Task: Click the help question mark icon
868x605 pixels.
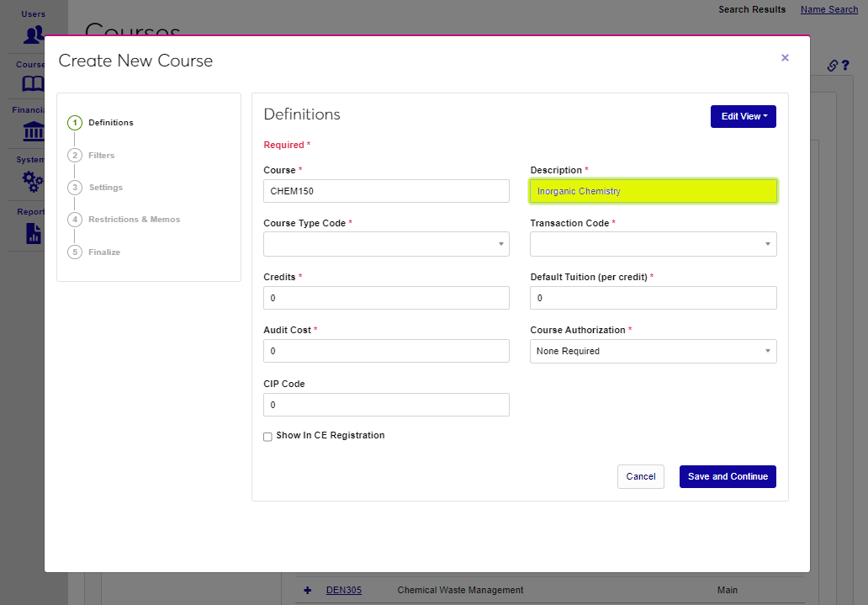Action: point(845,66)
